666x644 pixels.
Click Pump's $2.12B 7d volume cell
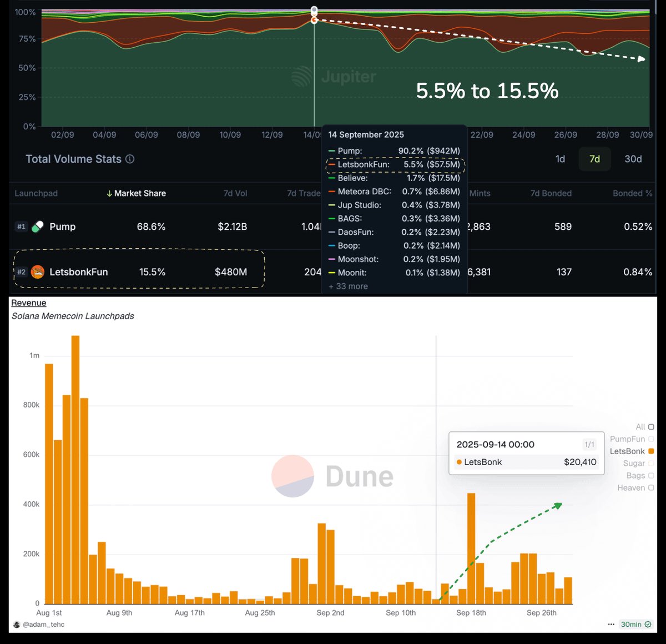pyautogui.click(x=232, y=227)
